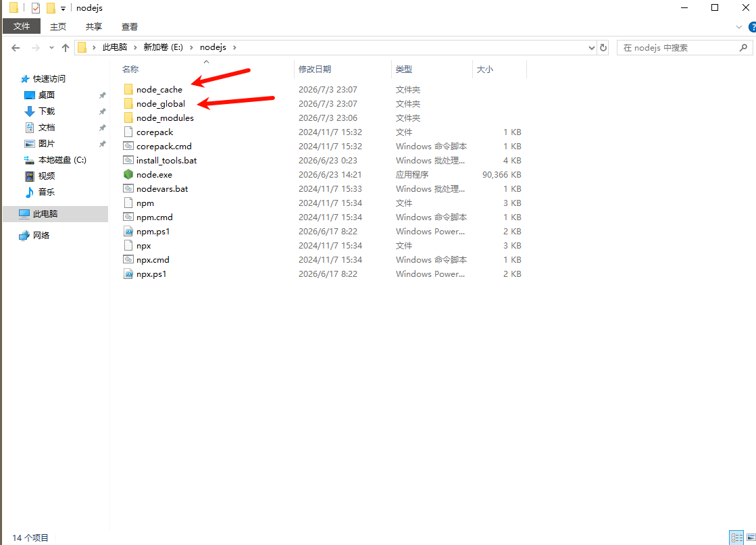Screen dimensions: 756x545
Task: Click the npm blank file icon
Action: pos(128,203)
